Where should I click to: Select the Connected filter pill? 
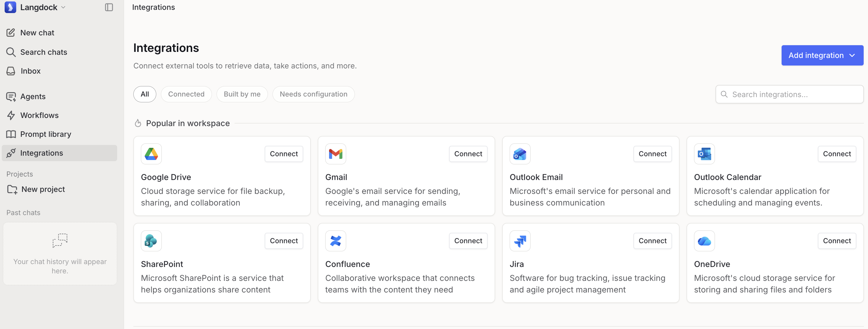pyautogui.click(x=186, y=94)
